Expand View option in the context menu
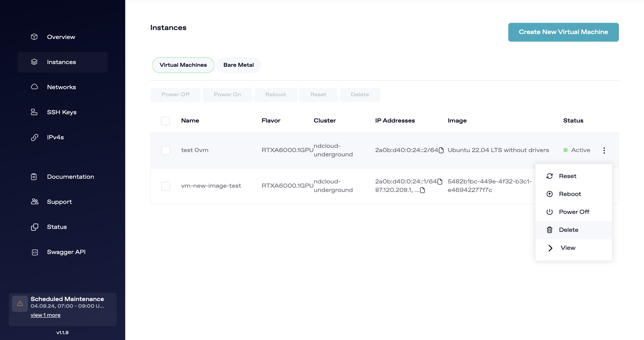 tap(568, 248)
